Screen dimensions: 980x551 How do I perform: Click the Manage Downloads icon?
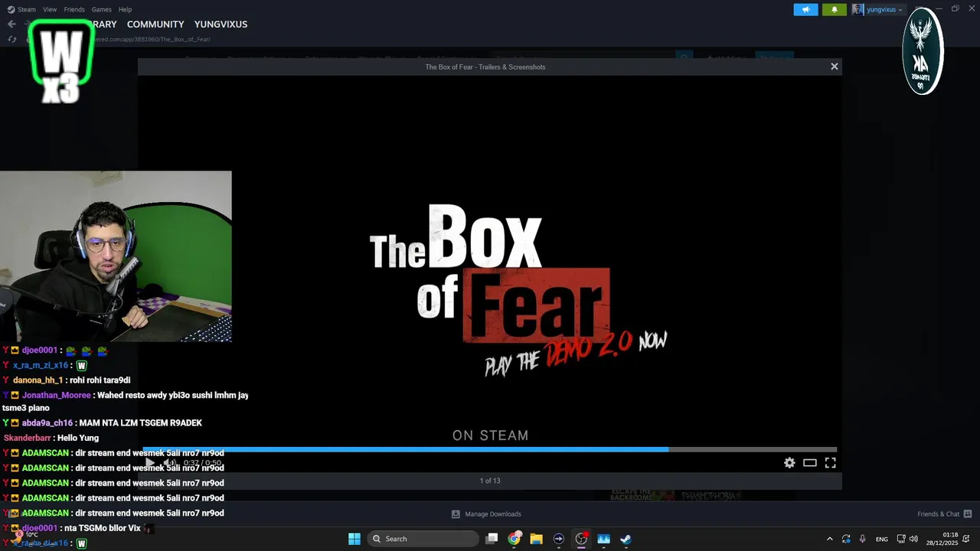[x=456, y=514]
